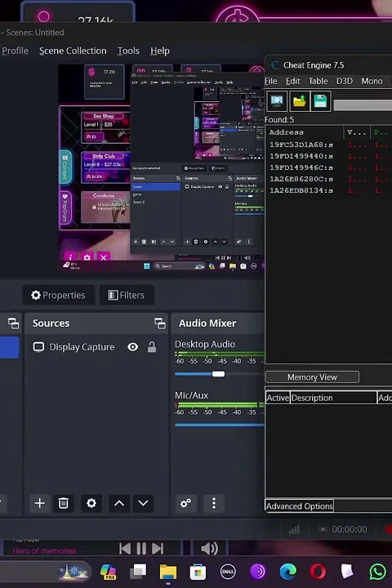Open source properties gear in Sources toolbar

(91, 503)
